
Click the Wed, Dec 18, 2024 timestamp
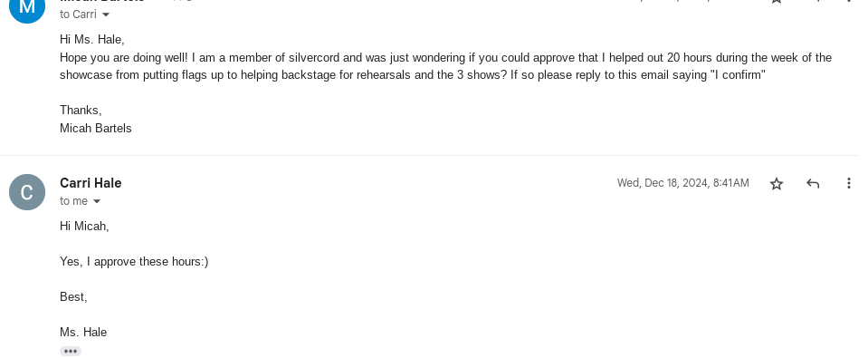tap(683, 183)
